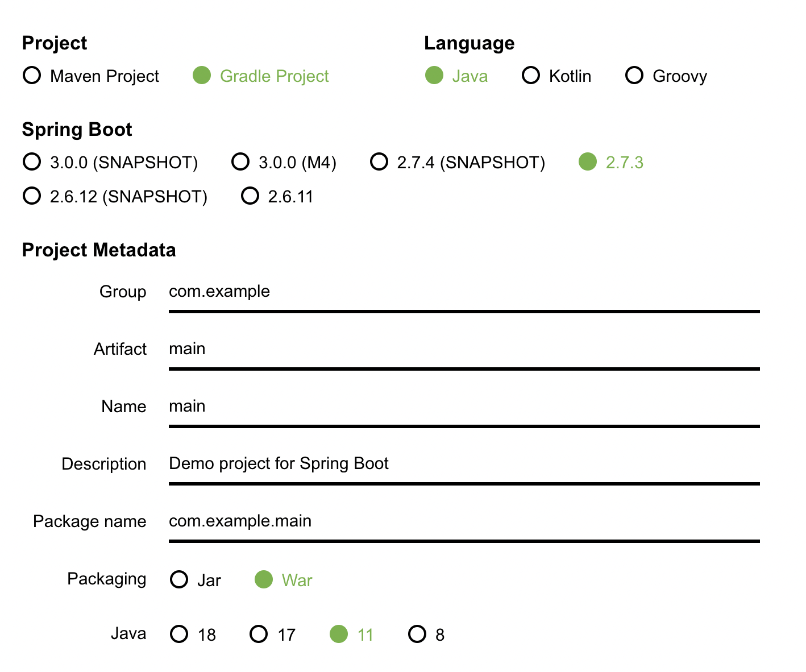Pick Groovy as the language
This screenshot has height=672, width=806.
coord(634,76)
